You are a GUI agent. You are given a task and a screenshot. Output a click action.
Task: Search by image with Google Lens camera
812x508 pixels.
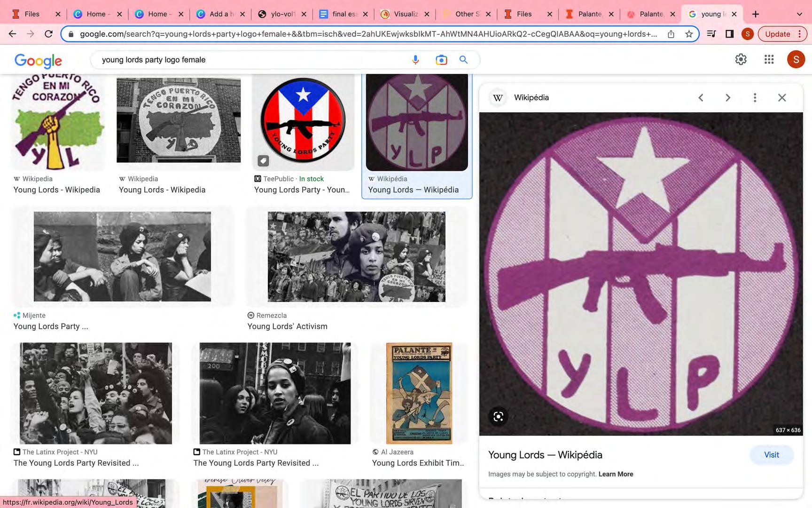click(441, 60)
